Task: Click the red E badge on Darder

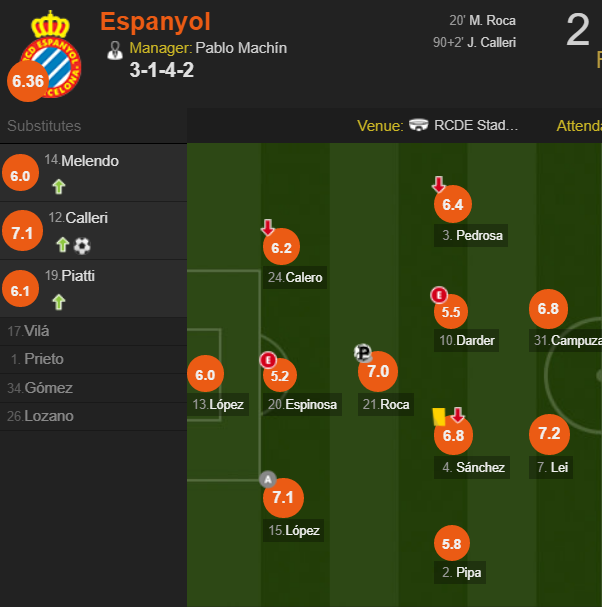Action: coord(439,295)
